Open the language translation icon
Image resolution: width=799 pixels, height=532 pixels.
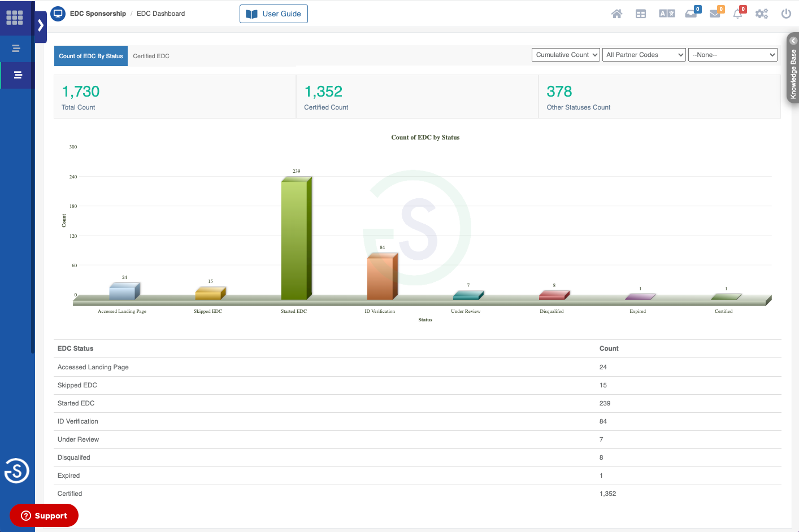point(667,14)
